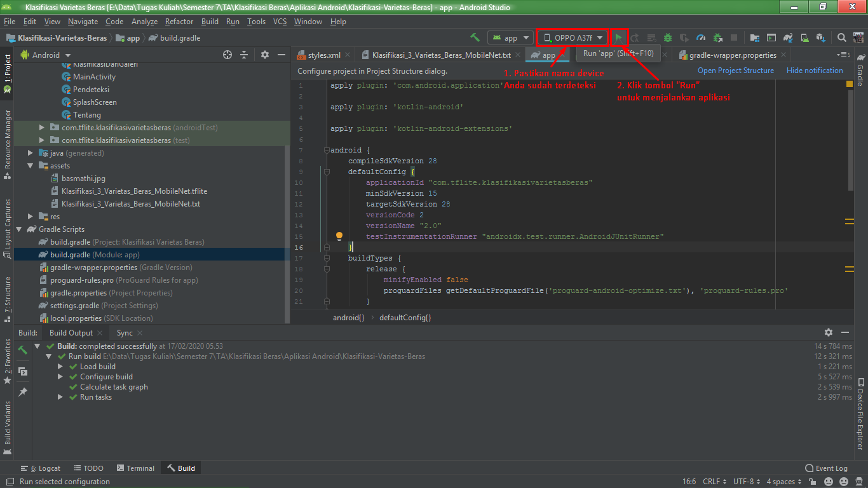Toggle the Z: Structure tool window
This screenshot has width=868, height=488.
pyautogui.click(x=7, y=300)
